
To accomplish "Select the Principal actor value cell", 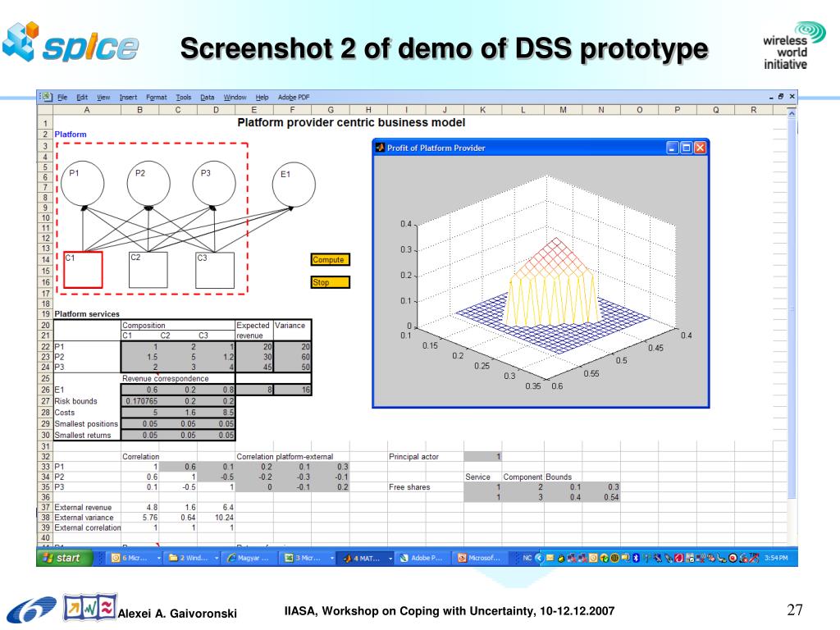I will point(482,456).
